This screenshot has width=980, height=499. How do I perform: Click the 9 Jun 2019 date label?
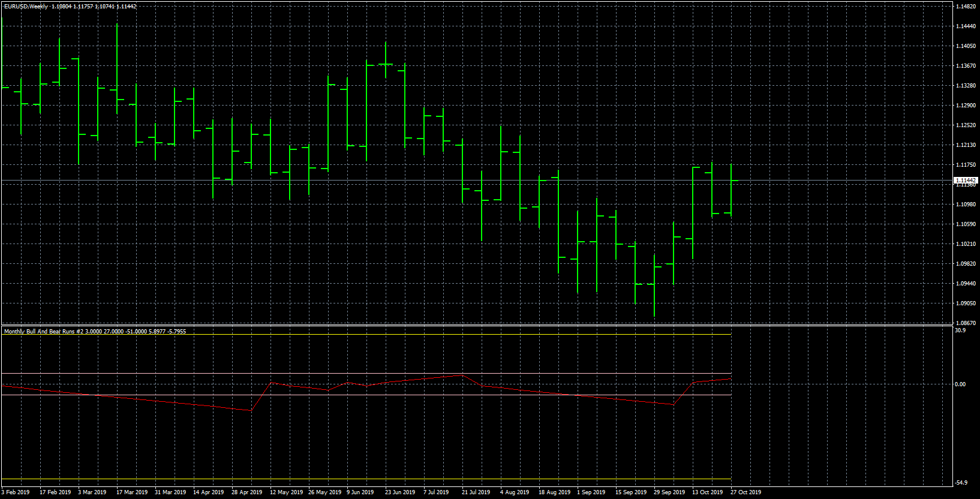360,492
